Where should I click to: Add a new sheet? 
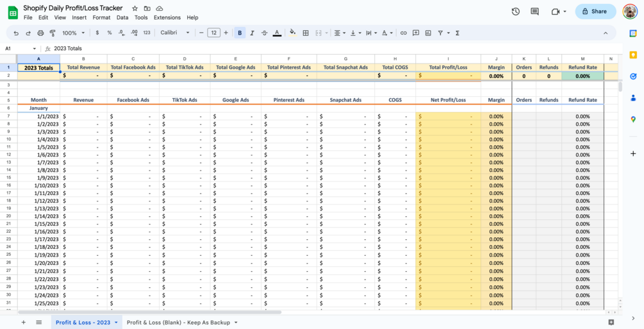coord(24,323)
